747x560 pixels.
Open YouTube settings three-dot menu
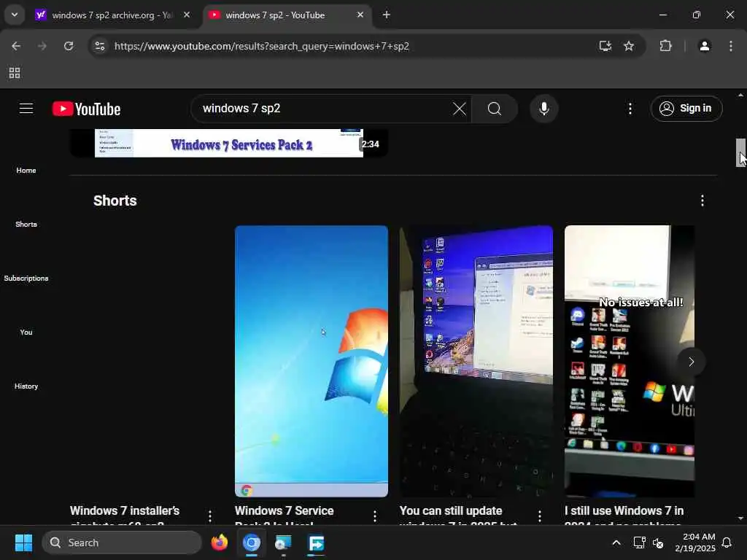click(630, 109)
